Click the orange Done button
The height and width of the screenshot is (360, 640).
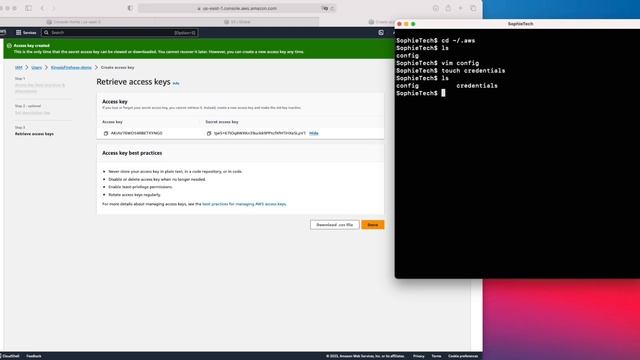(x=373, y=225)
